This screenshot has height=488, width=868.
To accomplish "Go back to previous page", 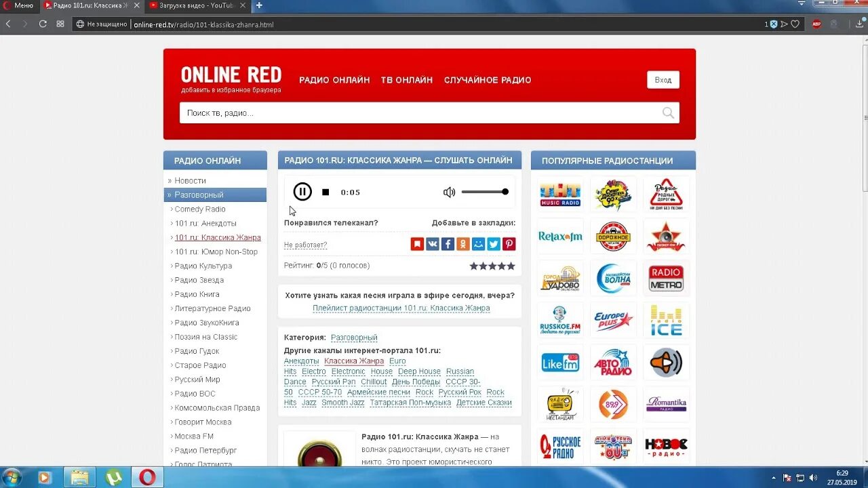I will coord(8,24).
